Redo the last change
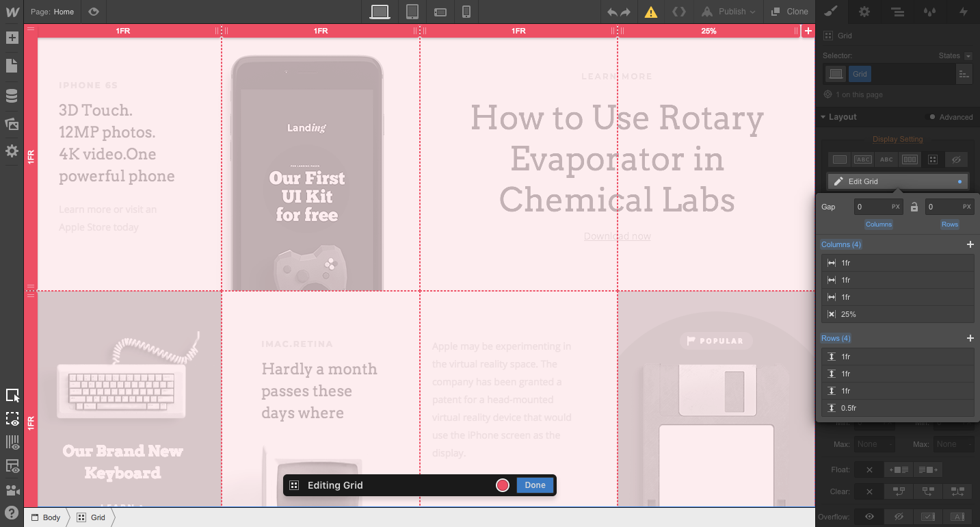This screenshot has width=980, height=527. click(x=625, y=12)
